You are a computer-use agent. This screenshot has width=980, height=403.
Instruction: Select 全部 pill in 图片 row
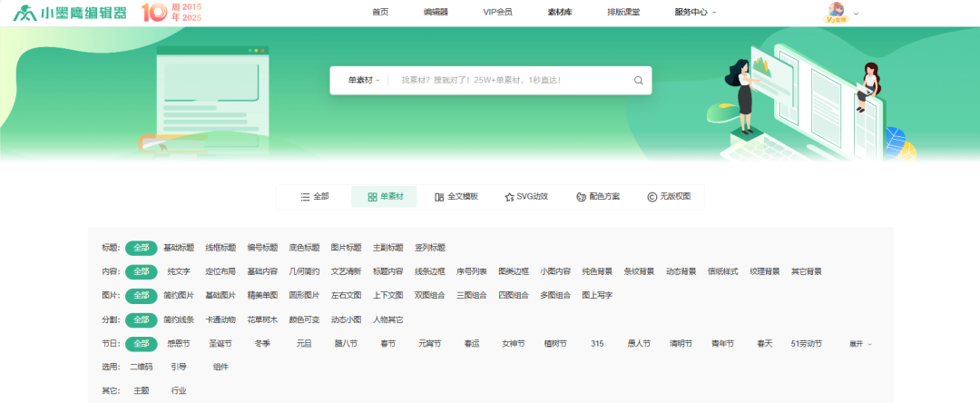tap(142, 296)
